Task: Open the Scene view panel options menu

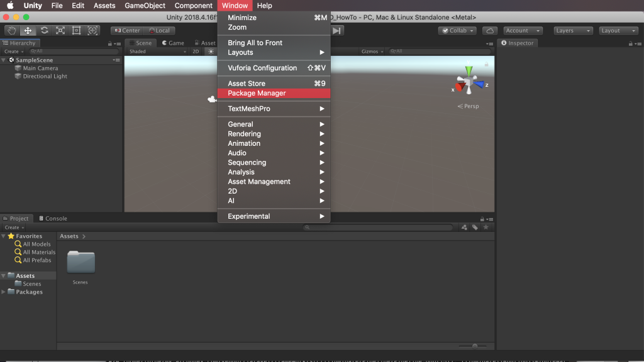Action: 489,43
